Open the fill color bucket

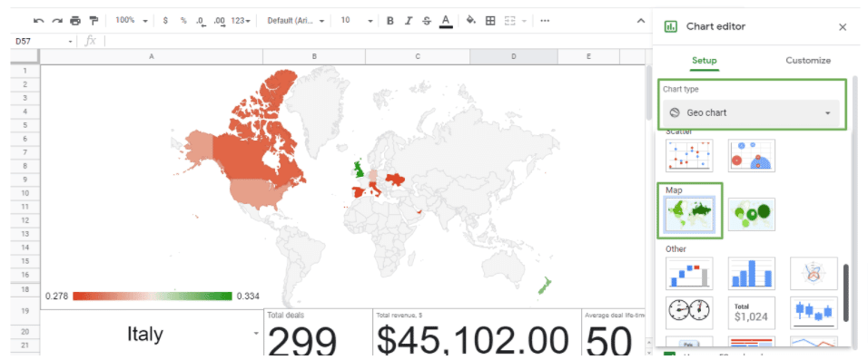471,21
